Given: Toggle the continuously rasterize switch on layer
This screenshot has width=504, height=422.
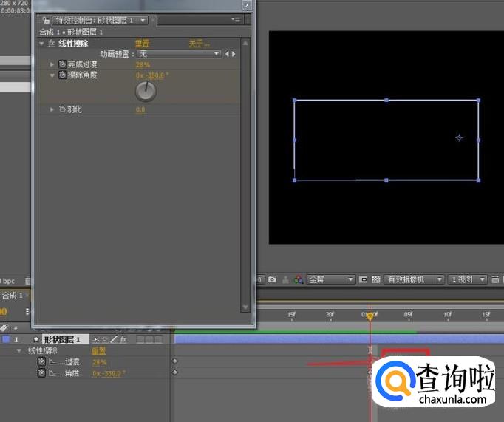Looking at the screenshot, I should (x=105, y=339).
